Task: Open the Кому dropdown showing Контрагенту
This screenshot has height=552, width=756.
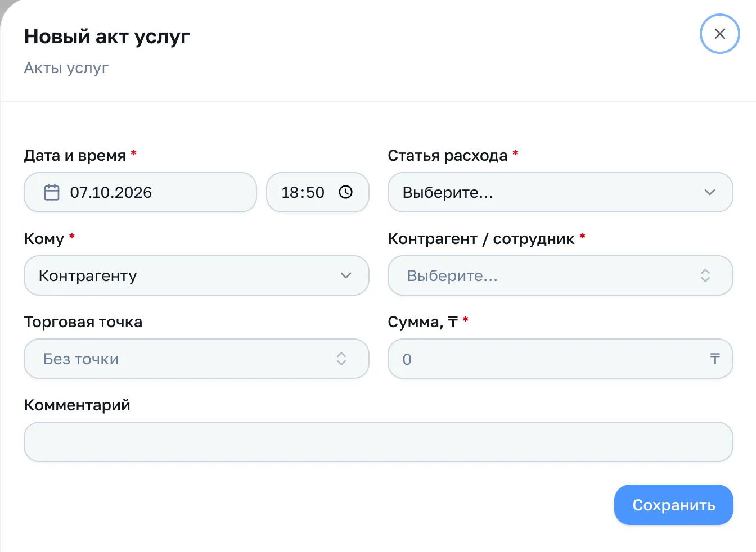Action: coord(196,275)
